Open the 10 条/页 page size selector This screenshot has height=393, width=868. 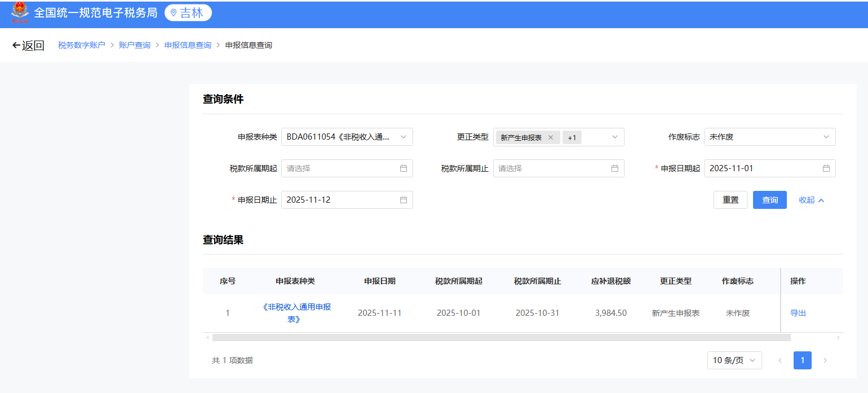[734, 360]
